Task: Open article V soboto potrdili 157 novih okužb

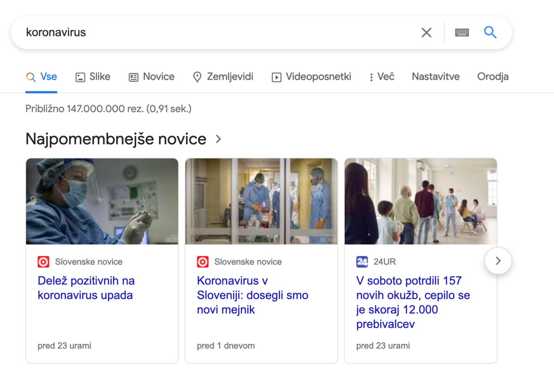Action: click(413, 302)
